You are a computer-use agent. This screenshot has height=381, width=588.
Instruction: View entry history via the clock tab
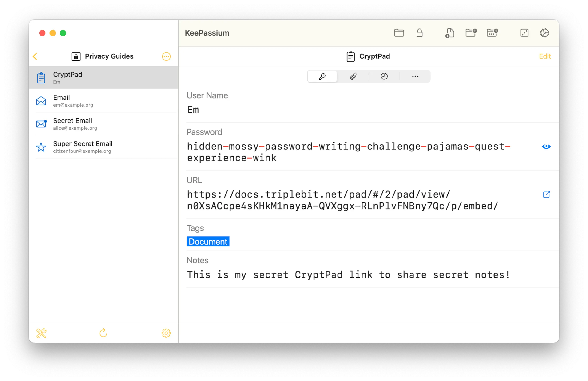(x=384, y=76)
